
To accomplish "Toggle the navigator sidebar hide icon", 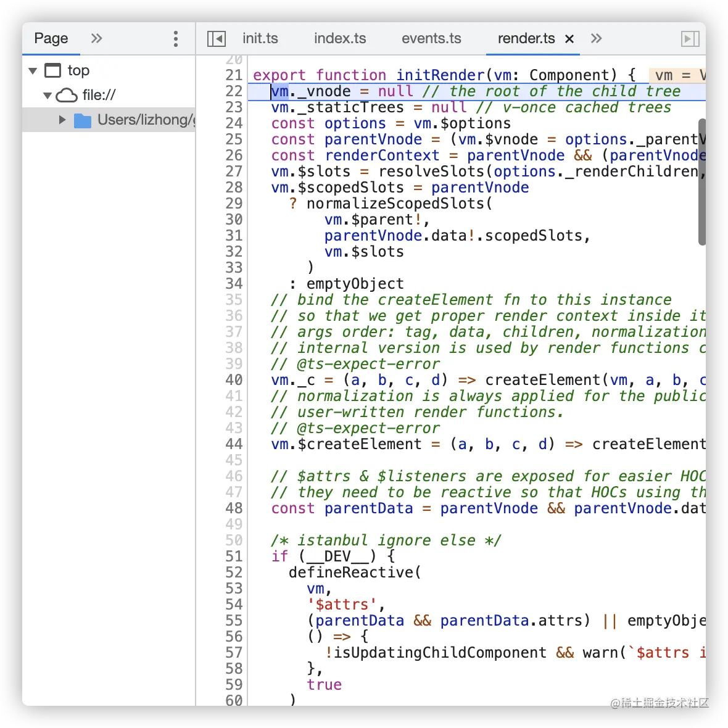I will point(217,39).
